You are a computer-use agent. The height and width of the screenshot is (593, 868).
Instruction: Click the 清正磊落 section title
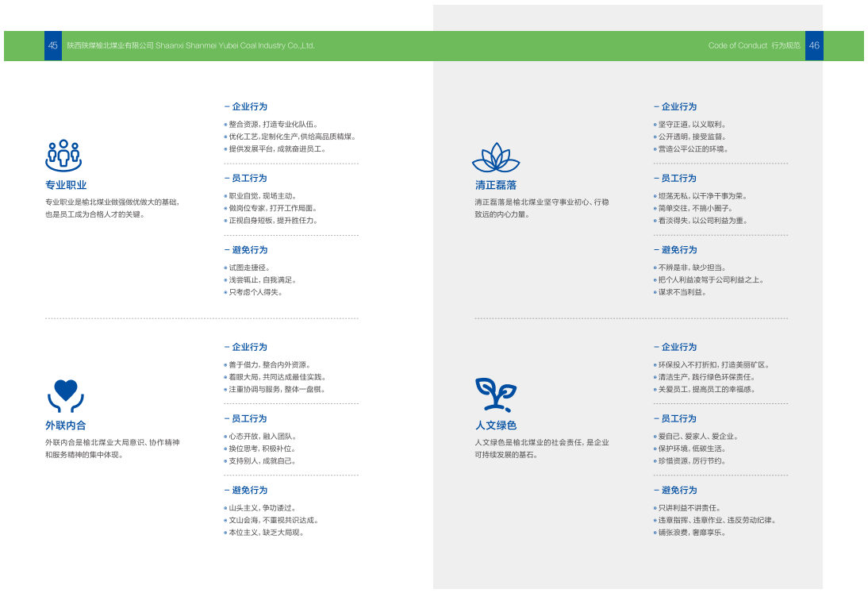[496, 185]
